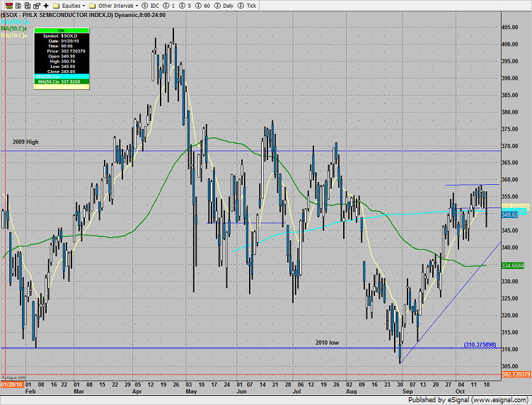Click the MA(200,C) study label
This screenshot has height=405, width=532.
15,22
